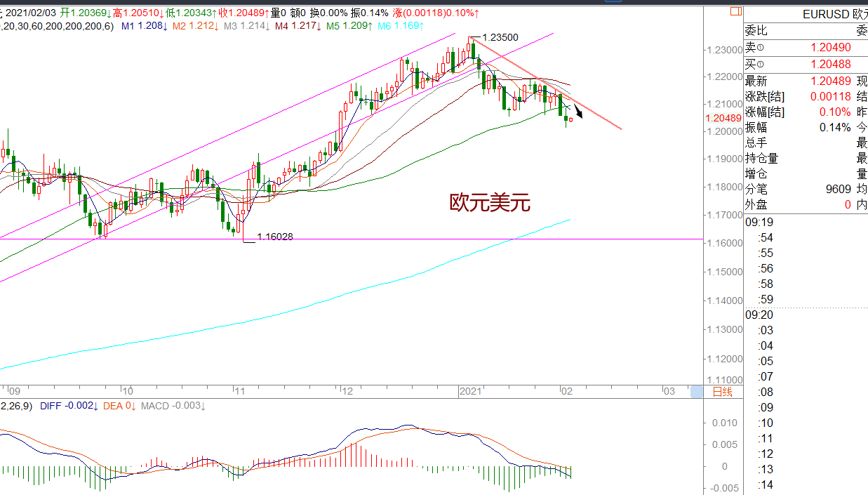
Task: Select the M2 1.212 moving average label
Action: click(196, 26)
